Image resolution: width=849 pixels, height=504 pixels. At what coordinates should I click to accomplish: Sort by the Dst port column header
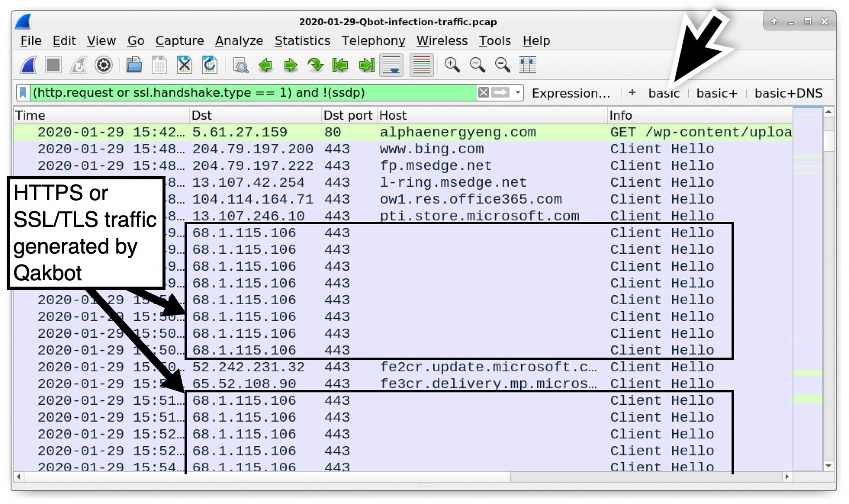[x=349, y=115]
